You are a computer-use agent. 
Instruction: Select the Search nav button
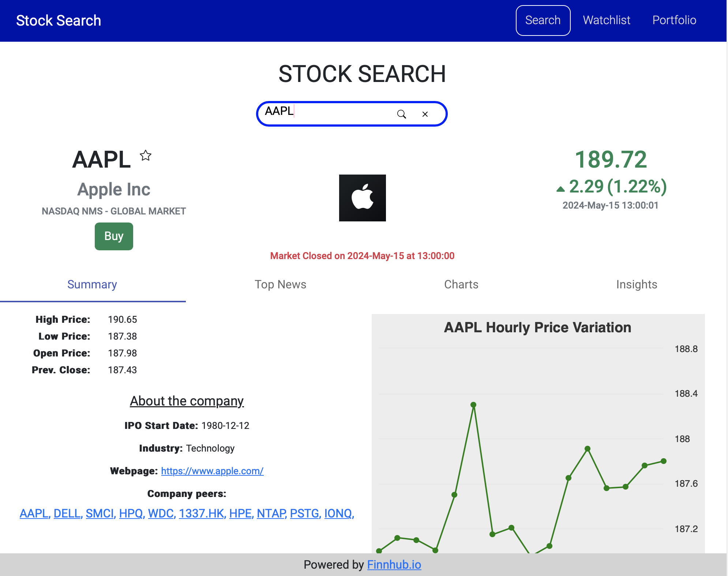pyautogui.click(x=543, y=20)
